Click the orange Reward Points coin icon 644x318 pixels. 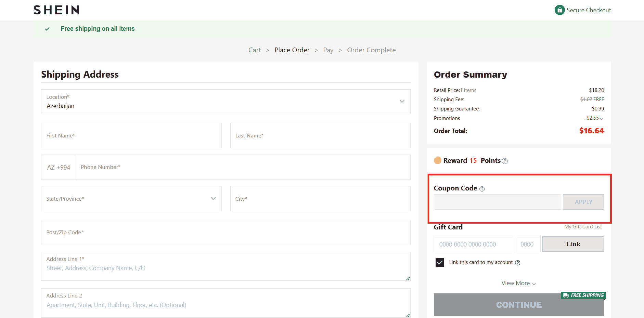point(438,160)
